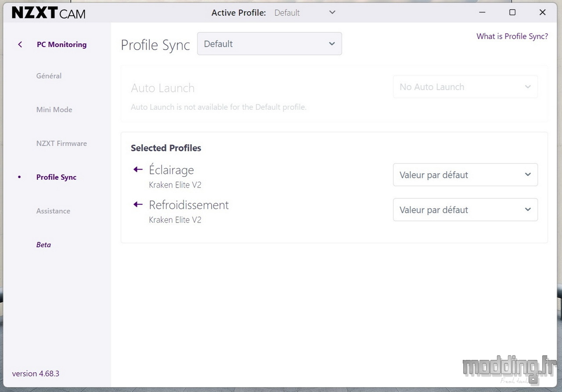Click the Selected Profiles heading
The image size is (562, 392).
(x=166, y=148)
